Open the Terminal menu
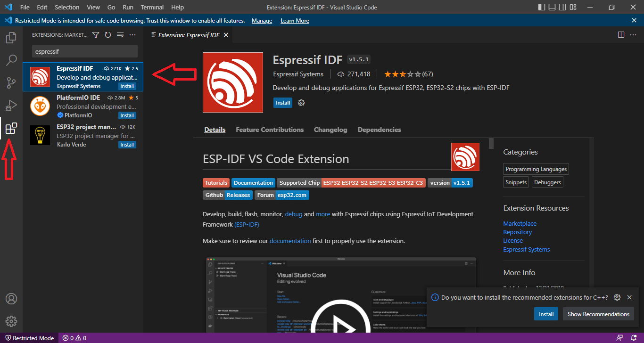Screen dimensions: 644x343 click(x=152, y=7)
